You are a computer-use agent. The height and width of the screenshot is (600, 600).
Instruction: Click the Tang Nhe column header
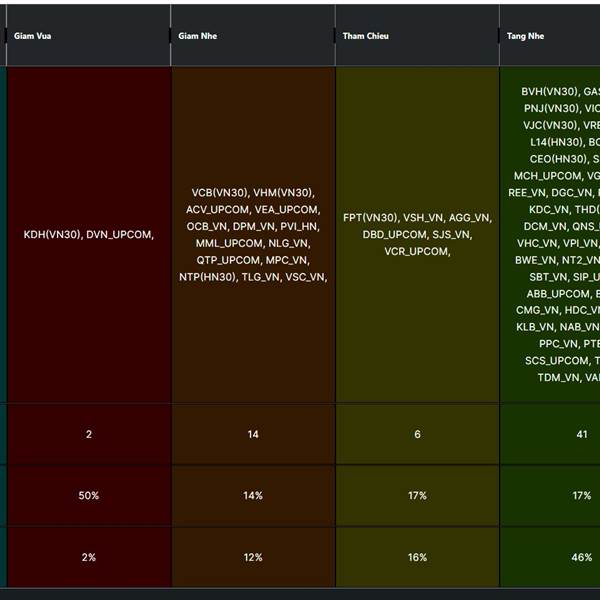550,36
